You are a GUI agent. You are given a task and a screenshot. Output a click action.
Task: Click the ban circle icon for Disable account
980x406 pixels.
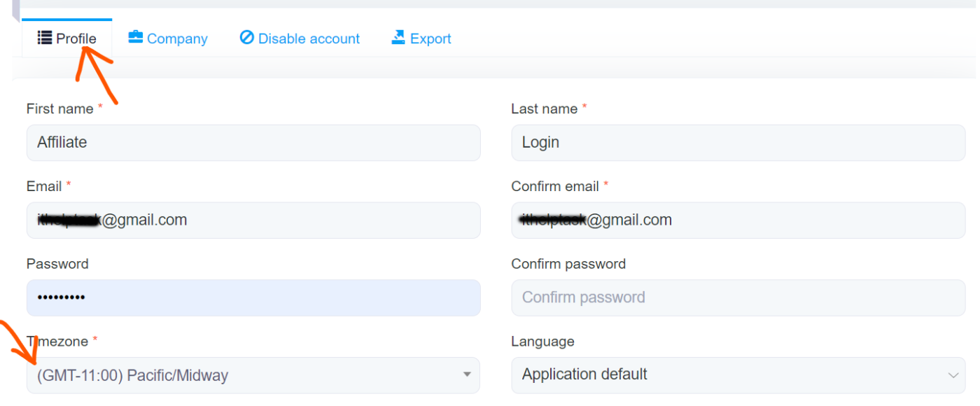click(246, 38)
